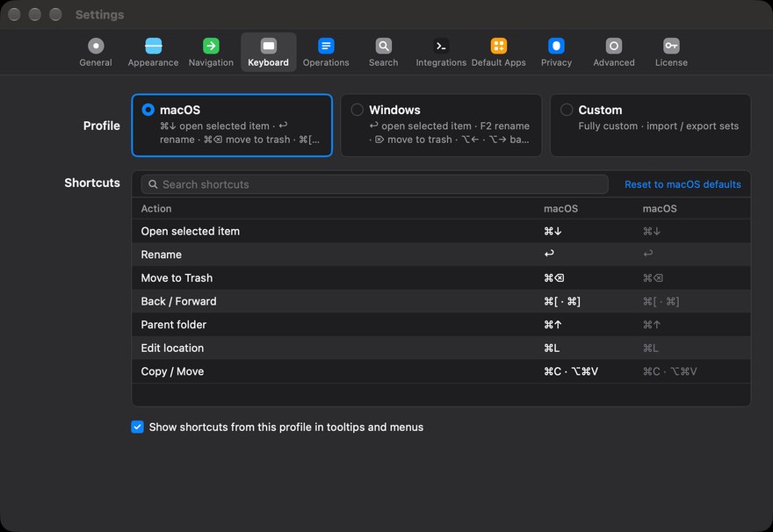Select the Custom profile radio button
Image resolution: width=773 pixels, height=532 pixels.
pyautogui.click(x=567, y=110)
